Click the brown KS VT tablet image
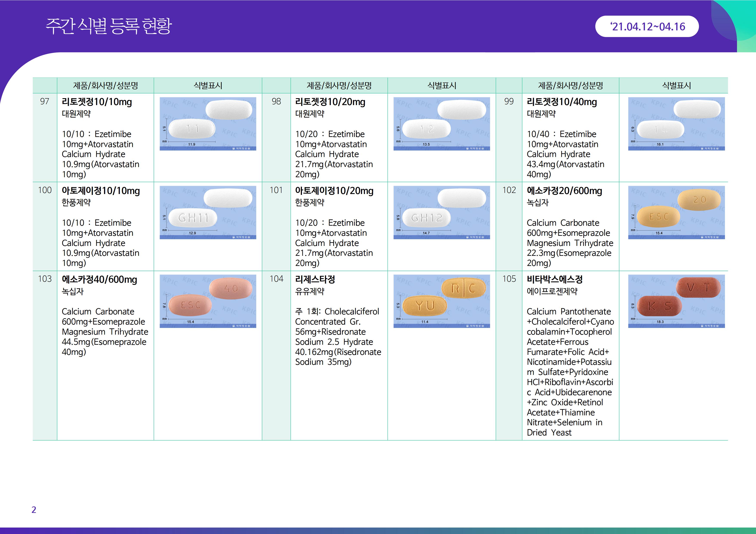The width and height of the screenshot is (756, 534). coord(676,301)
